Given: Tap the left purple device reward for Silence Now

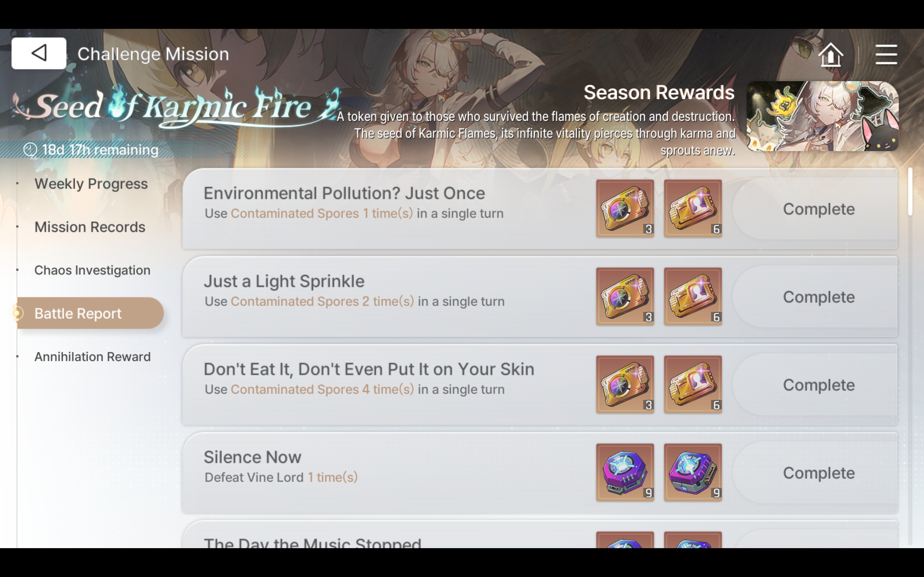Looking at the screenshot, I should [625, 472].
